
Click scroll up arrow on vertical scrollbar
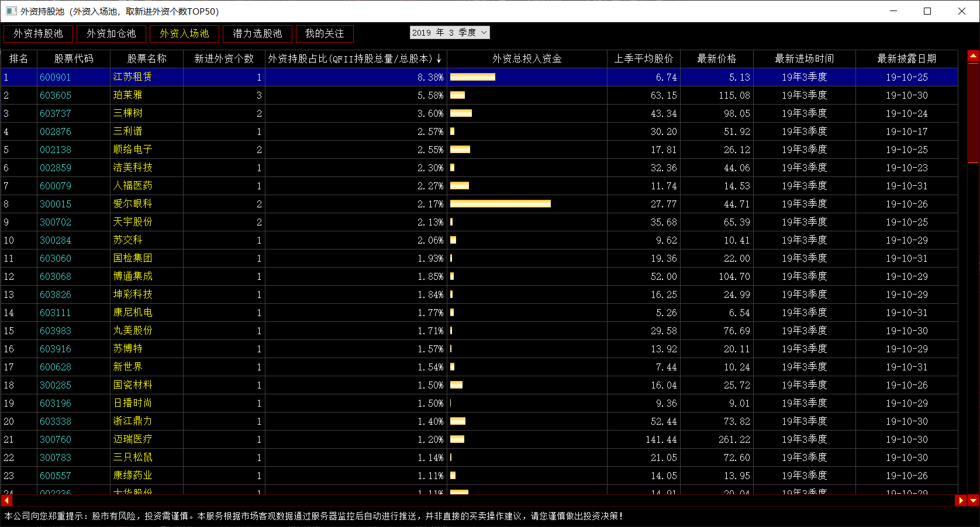point(973,57)
